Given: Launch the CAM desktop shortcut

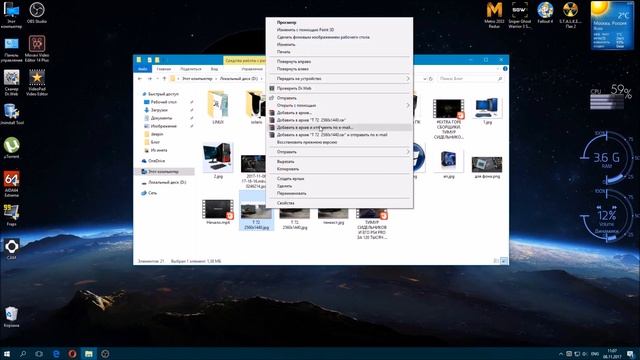Looking at the screenshot, I should pyautogui.click(x=11, y=249).
